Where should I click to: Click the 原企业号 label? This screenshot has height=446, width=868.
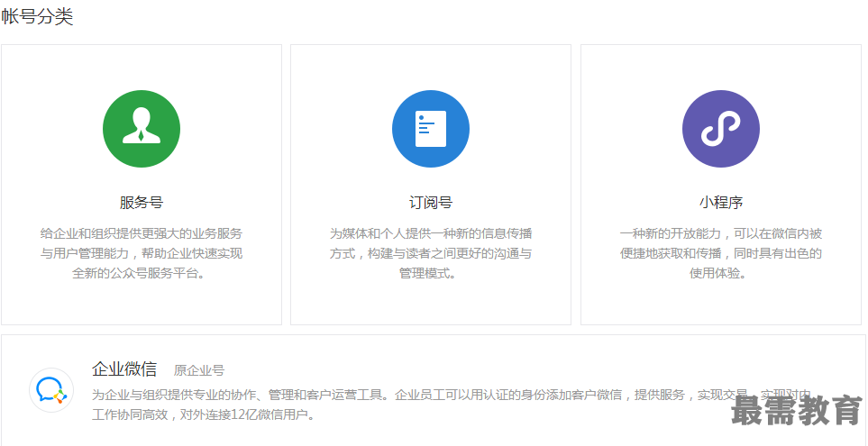pyautogui.click(x=199, y=370)
